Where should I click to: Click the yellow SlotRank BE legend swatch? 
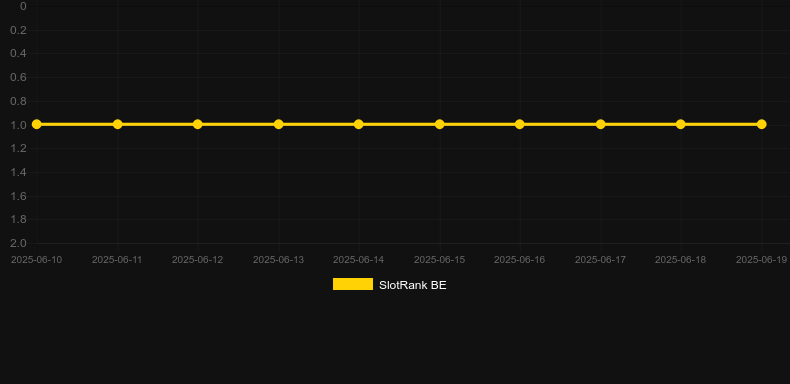[353, 284]
